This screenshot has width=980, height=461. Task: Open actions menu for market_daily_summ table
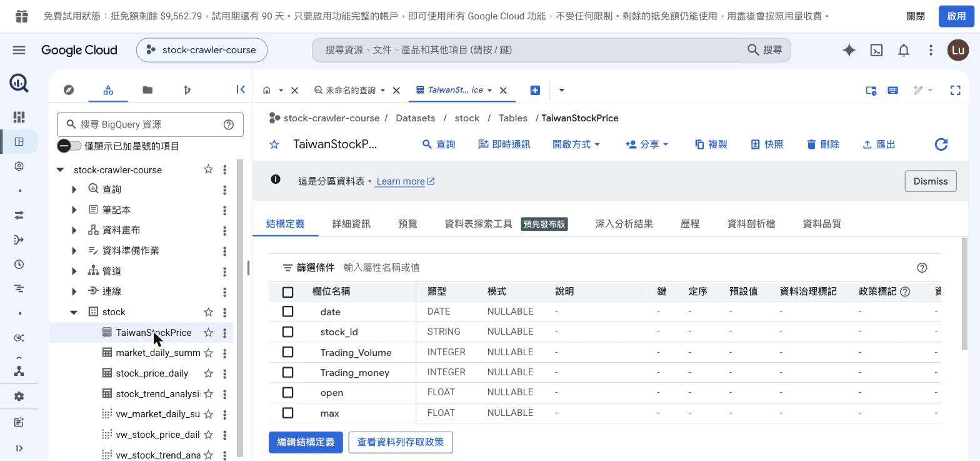224,353
